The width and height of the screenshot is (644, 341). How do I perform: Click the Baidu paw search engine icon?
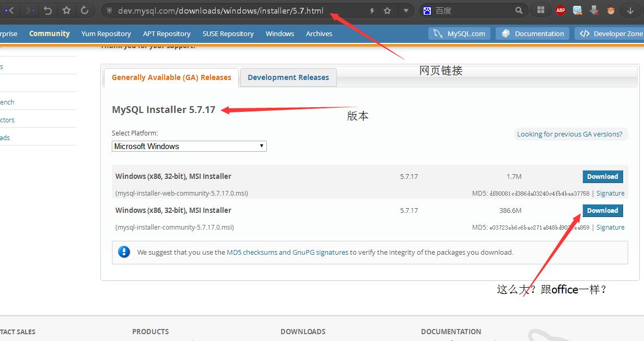coord(427,10)
